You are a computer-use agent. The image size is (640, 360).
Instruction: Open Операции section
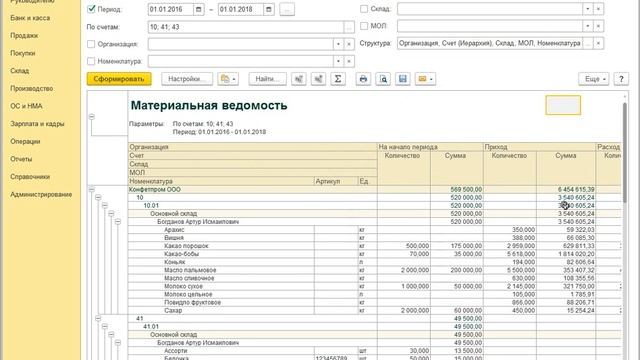(25, 142)
